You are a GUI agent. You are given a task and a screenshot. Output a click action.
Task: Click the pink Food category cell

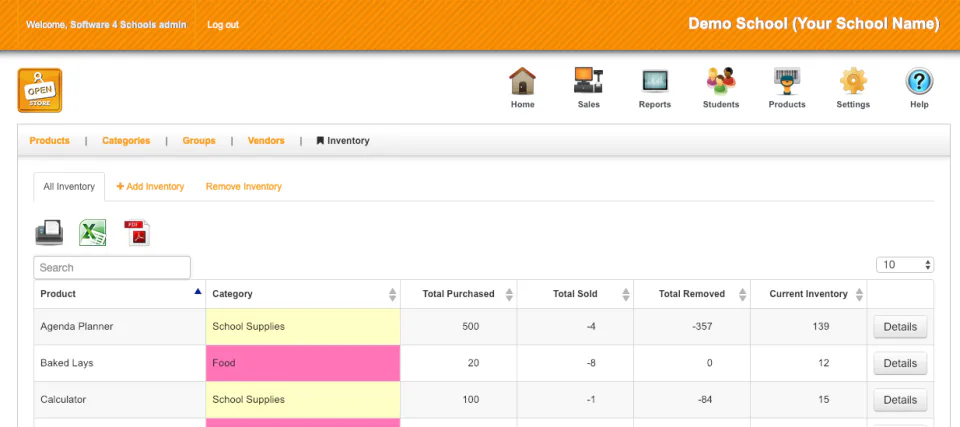click(x=303, y=363)
